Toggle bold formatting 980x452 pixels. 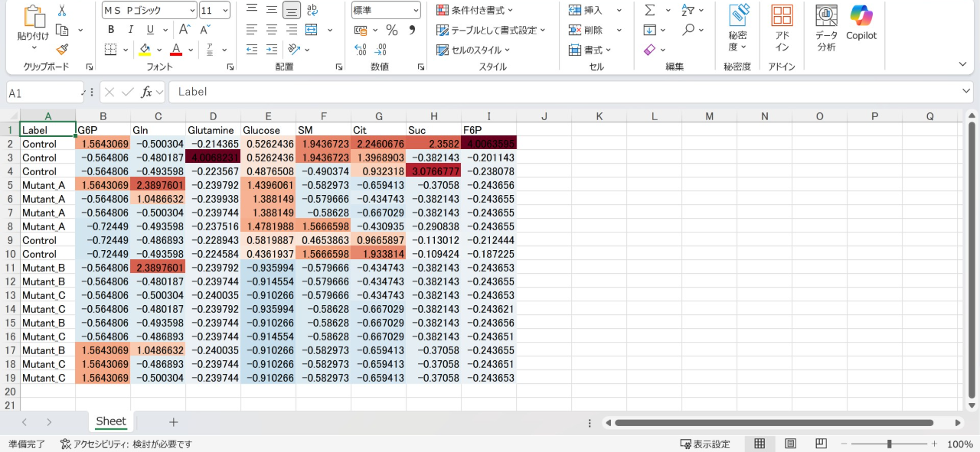(111, 29)
